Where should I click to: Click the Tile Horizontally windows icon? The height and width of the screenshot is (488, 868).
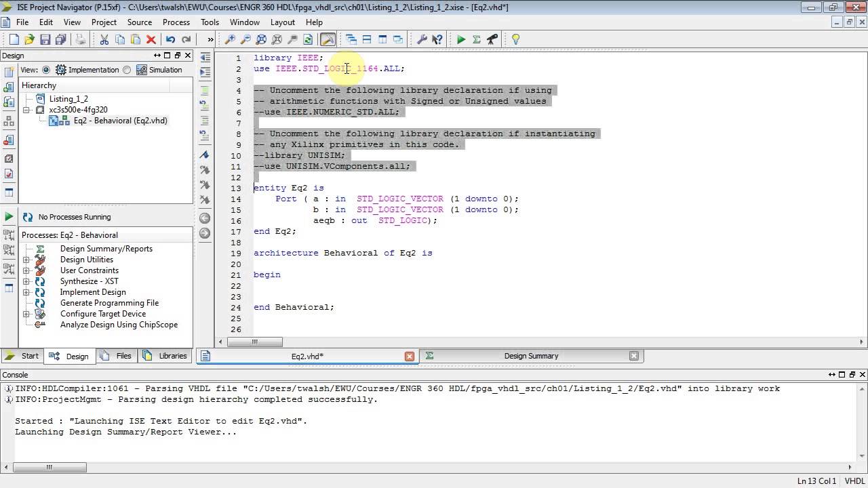tap(367, 40)
